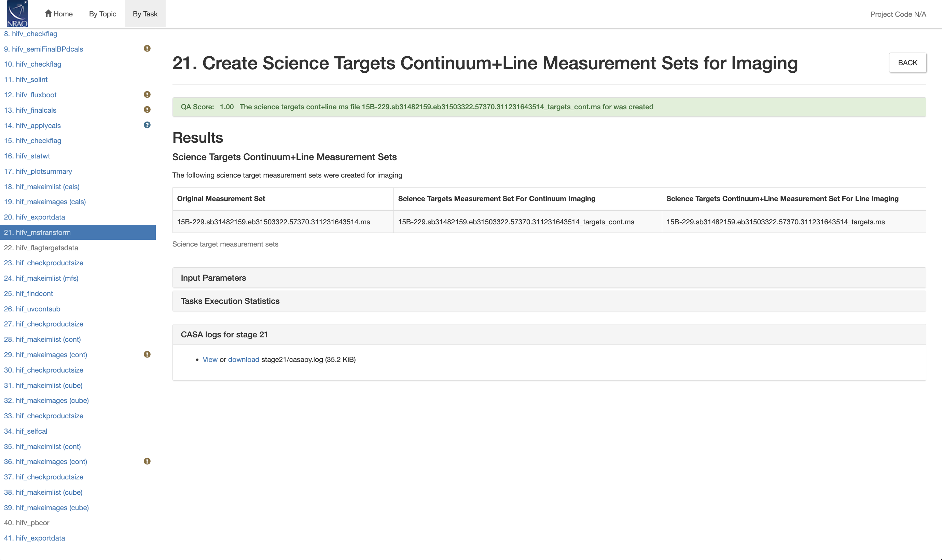Click the NRAO logo icon
The image size is (942, 560).
tap(17, 14)
